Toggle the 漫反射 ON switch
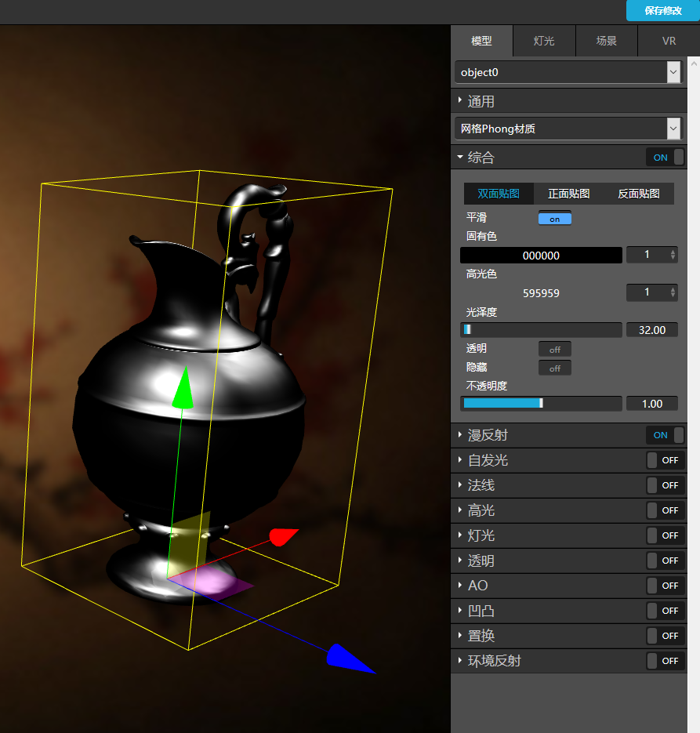The height and width of the screenshot is (733, 700). pos(665,435)
